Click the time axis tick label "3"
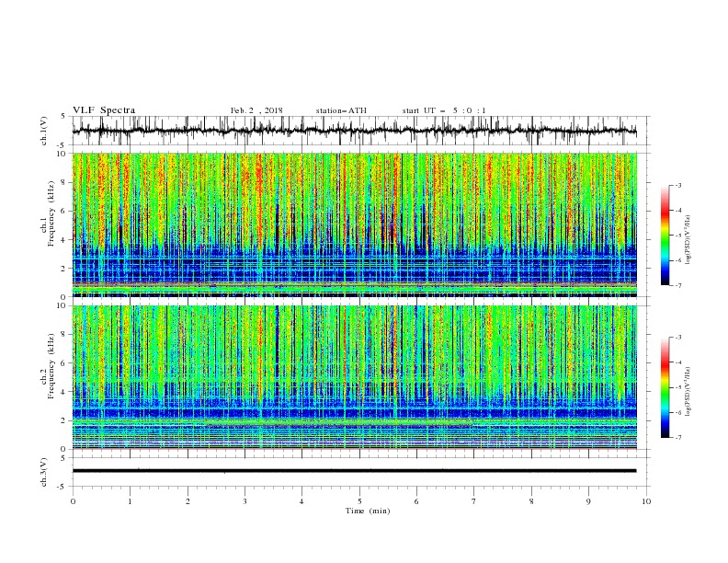Screen dimensions: 728x563 tap(245, 501)
